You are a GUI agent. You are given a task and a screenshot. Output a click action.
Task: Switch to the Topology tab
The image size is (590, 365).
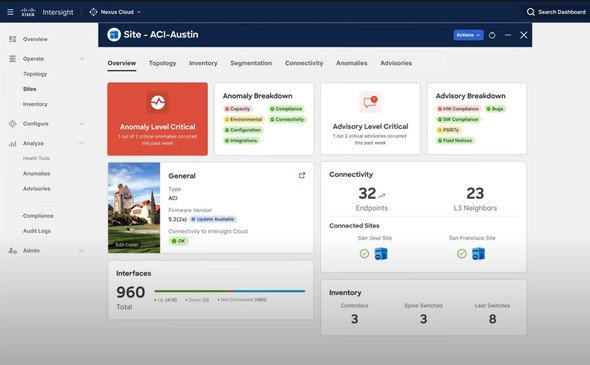[x=163, y=63]
